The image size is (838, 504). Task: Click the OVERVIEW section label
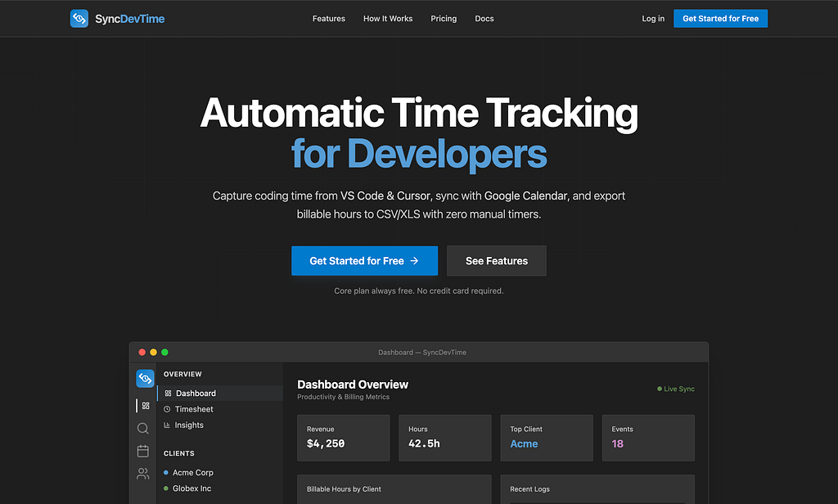[182, 374]
